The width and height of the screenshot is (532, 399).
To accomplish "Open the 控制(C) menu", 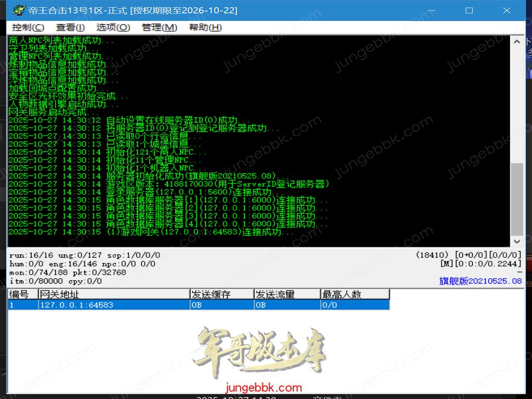I will 28,28.
